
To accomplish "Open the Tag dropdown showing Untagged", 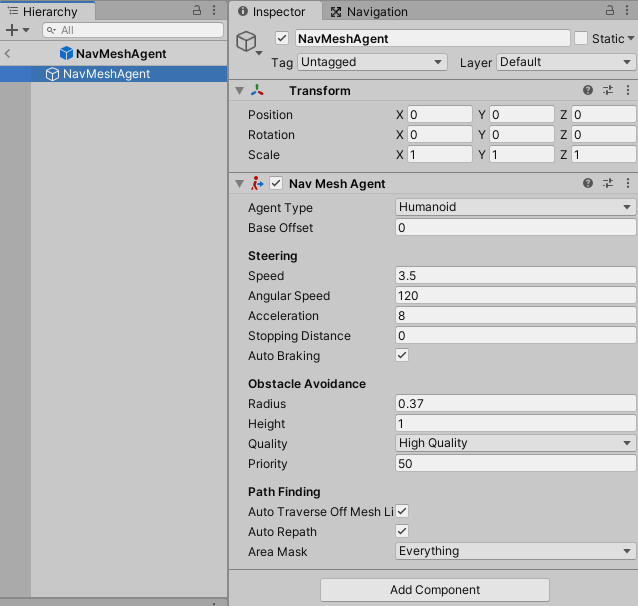I will coord(372,62).
